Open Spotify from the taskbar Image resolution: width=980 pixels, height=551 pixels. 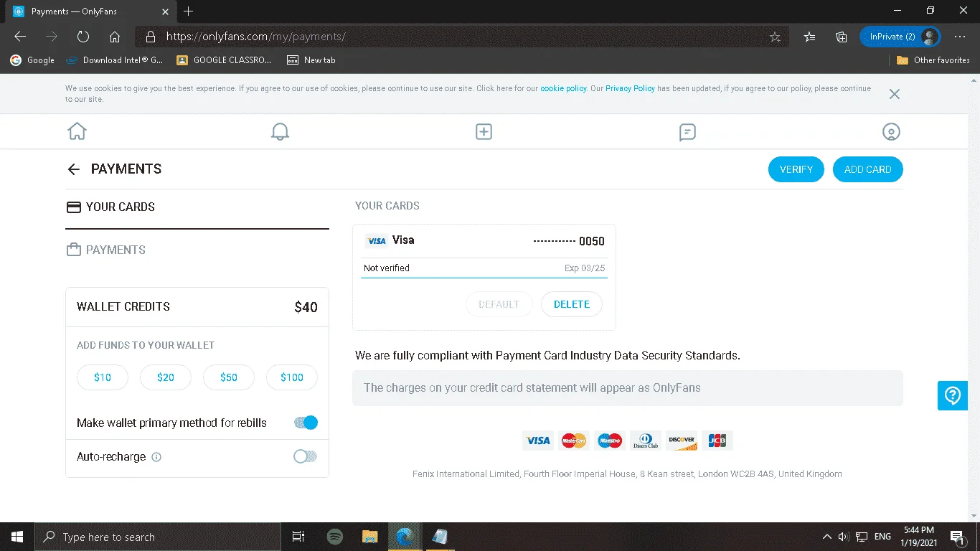click(334, 537)
